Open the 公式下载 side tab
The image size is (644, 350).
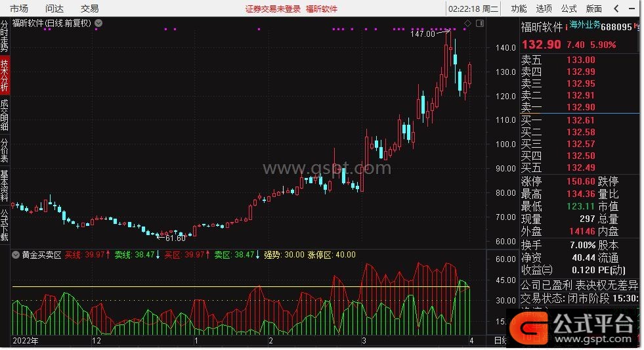[x=5, y=225]
